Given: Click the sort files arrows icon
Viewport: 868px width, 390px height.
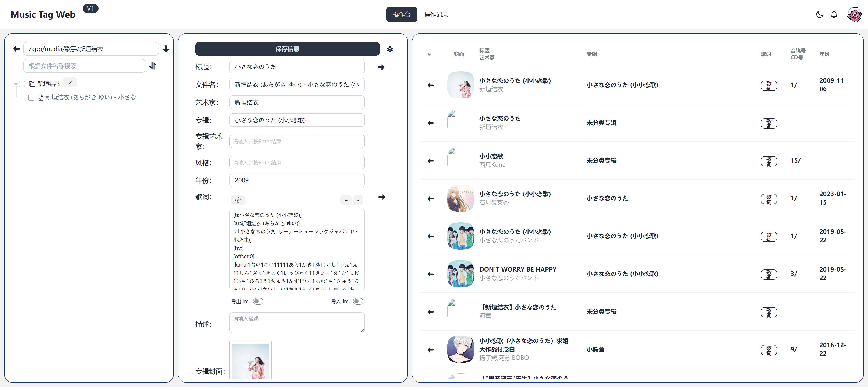Looking at the screenshot, I should coord(153,66).
